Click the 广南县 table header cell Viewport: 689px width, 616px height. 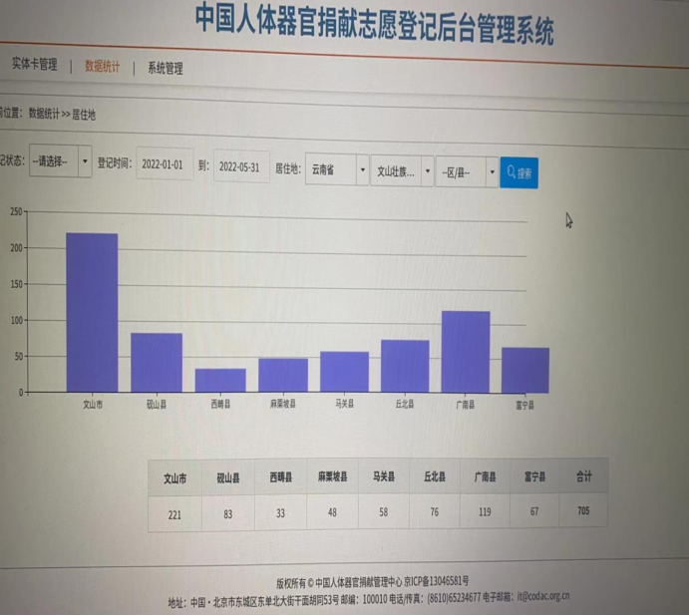click(x=486, y=476)
